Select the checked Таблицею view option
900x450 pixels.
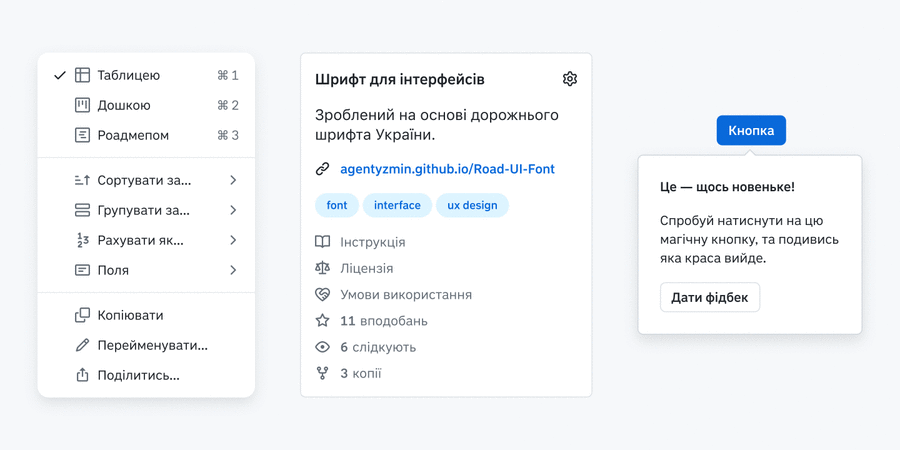coord(128,75)
